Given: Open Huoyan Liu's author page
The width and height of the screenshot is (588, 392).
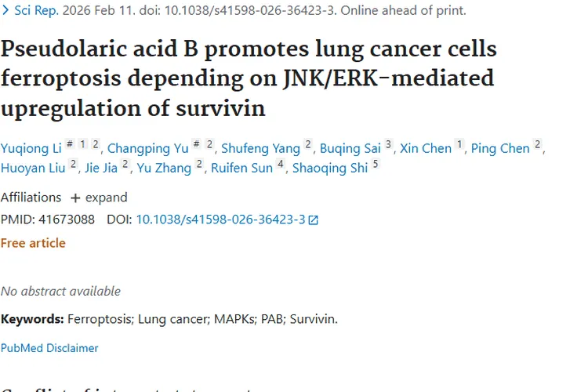Looking at the screenshot, I should click(x=33, y=168).
